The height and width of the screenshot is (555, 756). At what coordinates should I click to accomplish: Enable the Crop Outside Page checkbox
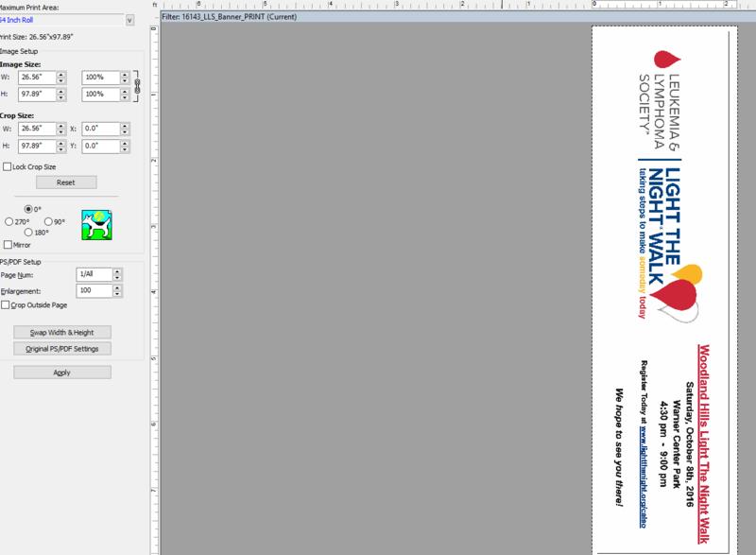coord(6,305)
